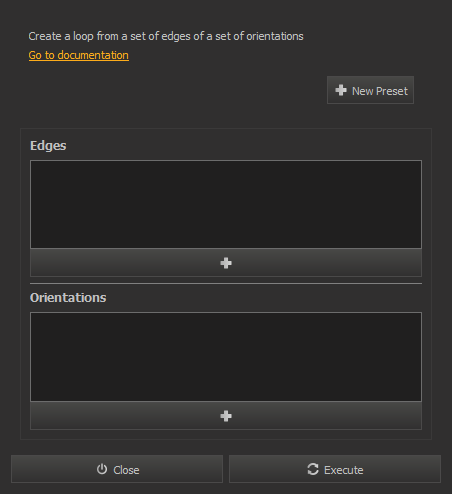Add an edge with the Edges plus icon
Image resolution: width=452 pixels, height=494 pixels.
tap(226, 263)
